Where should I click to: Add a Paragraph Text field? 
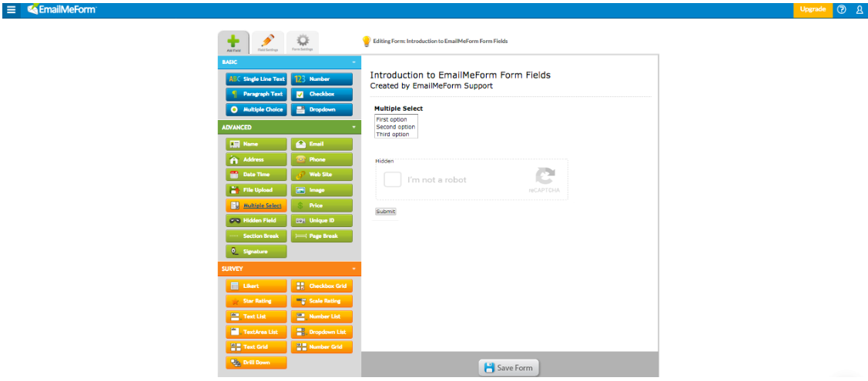tap(256, 94)
